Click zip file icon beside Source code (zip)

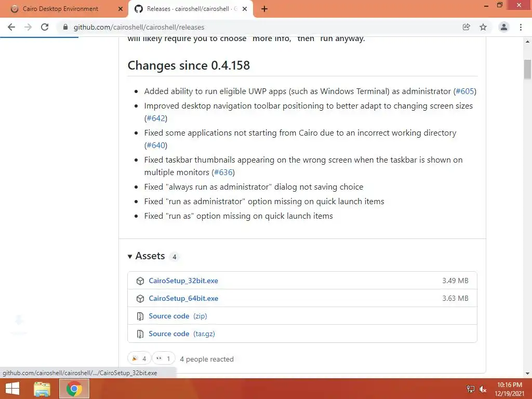[140, 316]
